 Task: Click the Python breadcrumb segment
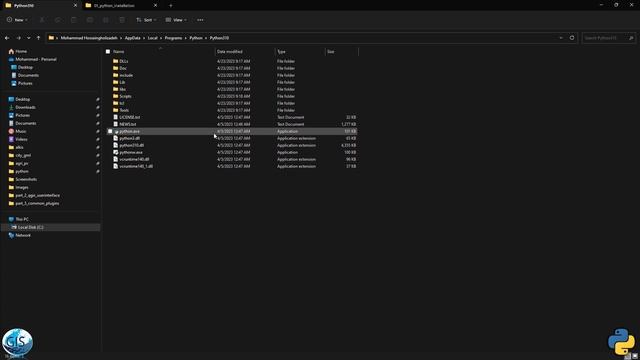[x=196, y=38]
